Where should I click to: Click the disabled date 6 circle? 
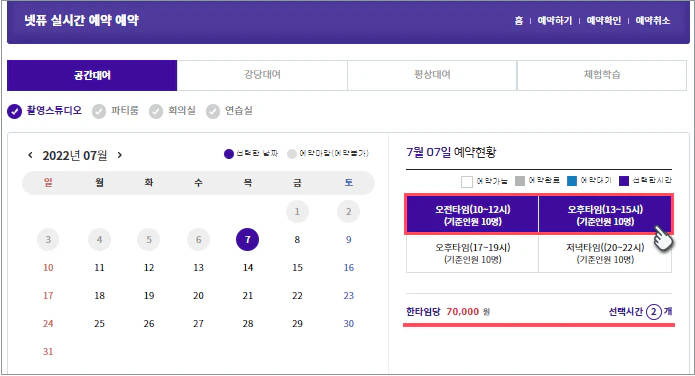click(x=198, y=239)
